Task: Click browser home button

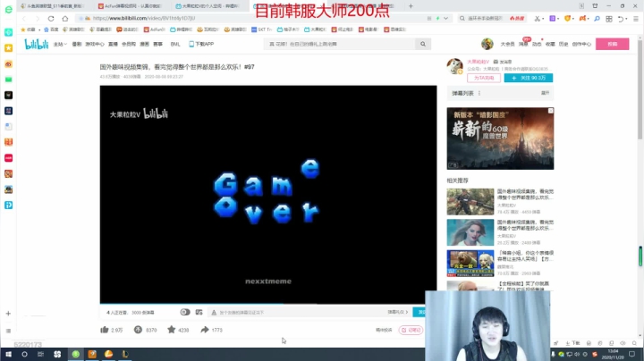Action: point(65,19)
